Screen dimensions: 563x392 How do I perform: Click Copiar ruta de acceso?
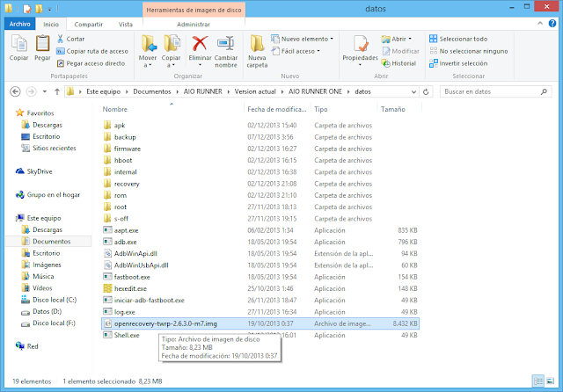(x=92, y=51)
